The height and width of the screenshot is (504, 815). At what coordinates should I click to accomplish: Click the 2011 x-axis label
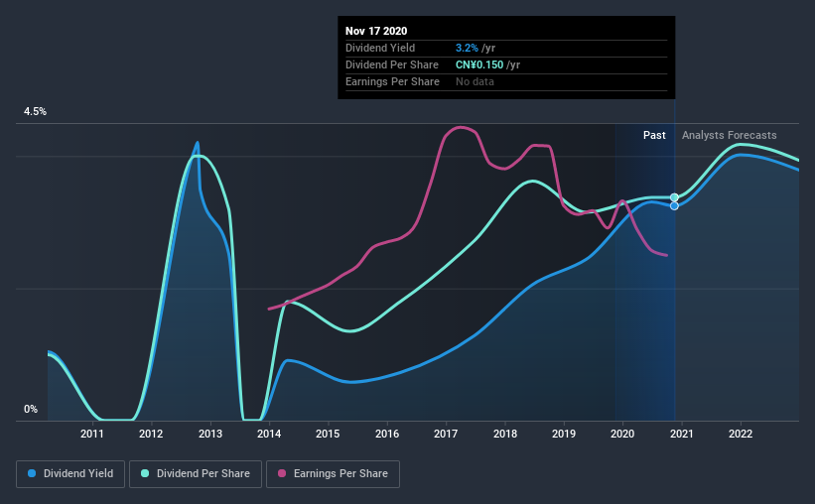pos(92,434)
